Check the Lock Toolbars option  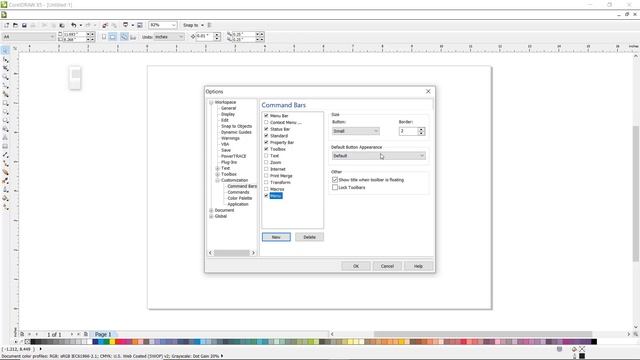click(335, 187)
